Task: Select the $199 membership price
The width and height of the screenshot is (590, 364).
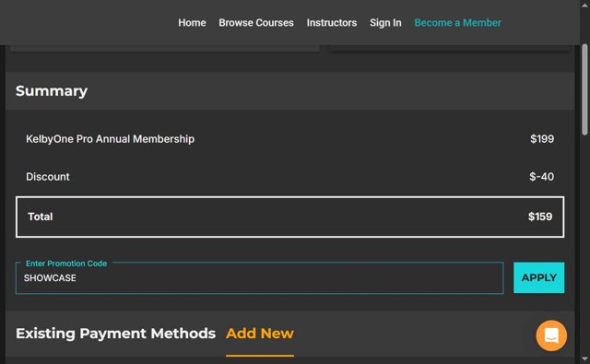Action: point(542,139)
